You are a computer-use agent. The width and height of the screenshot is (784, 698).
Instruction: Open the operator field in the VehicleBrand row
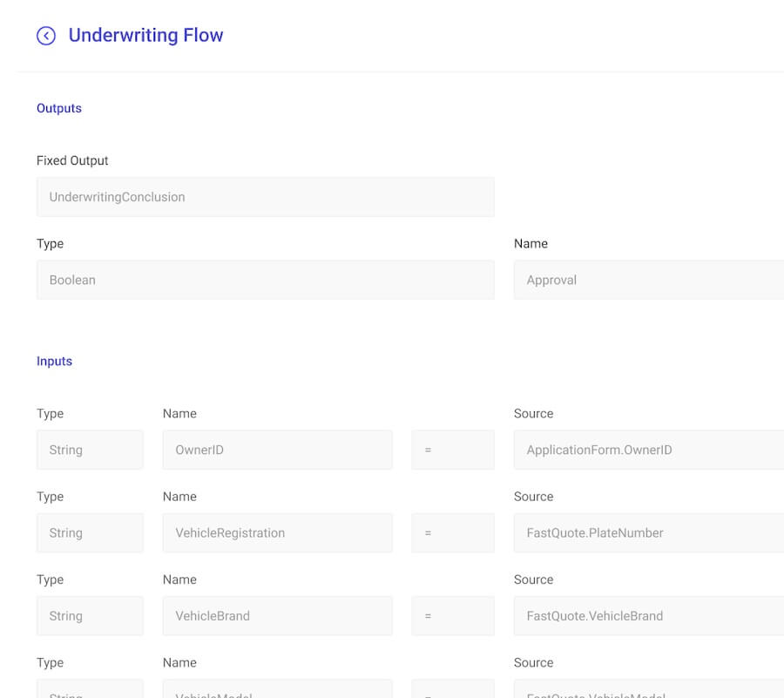coord(453,616)
